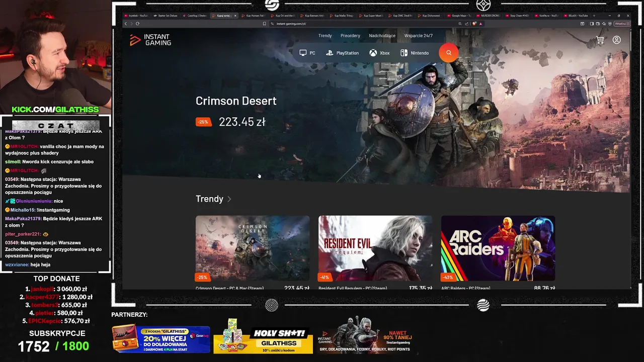The width and height of the screenshot is (644, 362).
Task: Open the browser wallet icon
Action: click(x=598, y=24)
